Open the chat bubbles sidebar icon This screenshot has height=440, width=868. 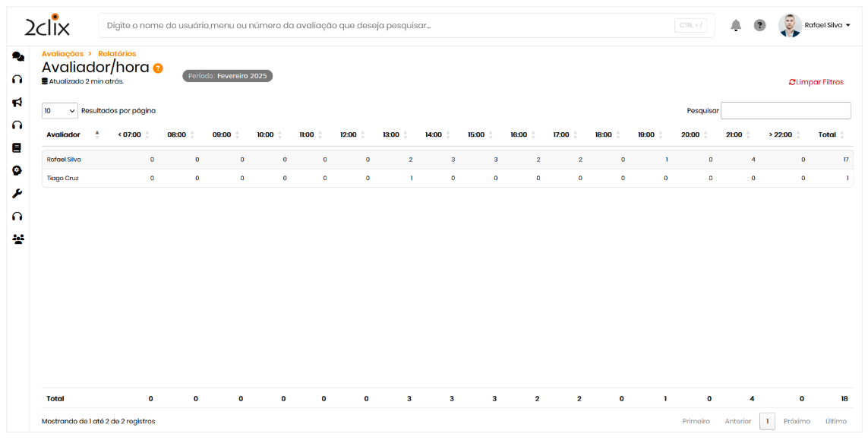[17, 56]
